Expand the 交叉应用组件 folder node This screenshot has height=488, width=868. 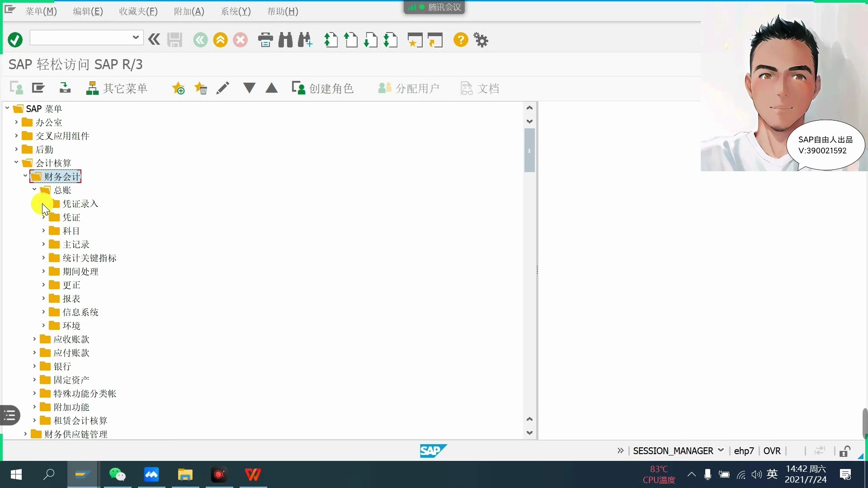[x=16, y=136]
